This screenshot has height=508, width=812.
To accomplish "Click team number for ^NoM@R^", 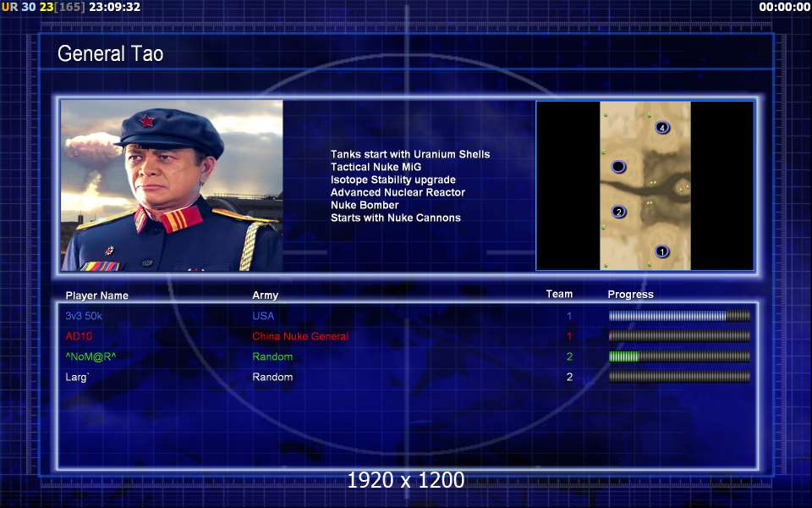I will coord(569,356).
